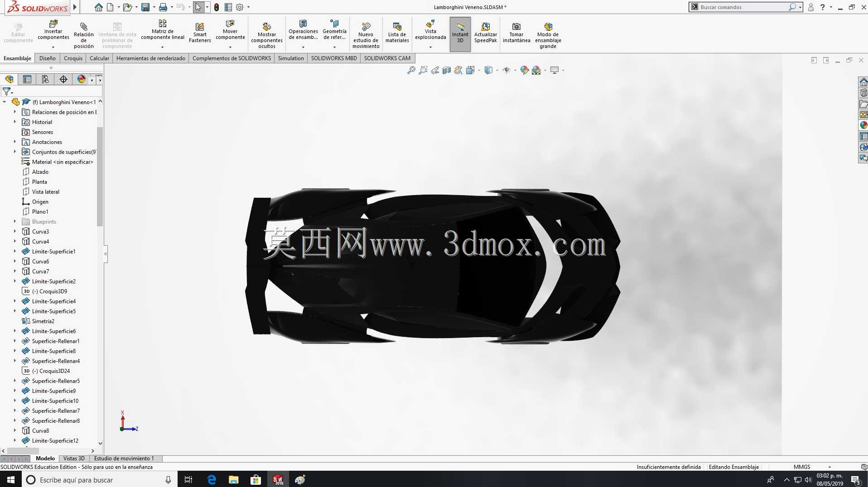868x487 pixels.
Task: Switch to Vistas 3D bottom tab
Action: coord(74,458)
